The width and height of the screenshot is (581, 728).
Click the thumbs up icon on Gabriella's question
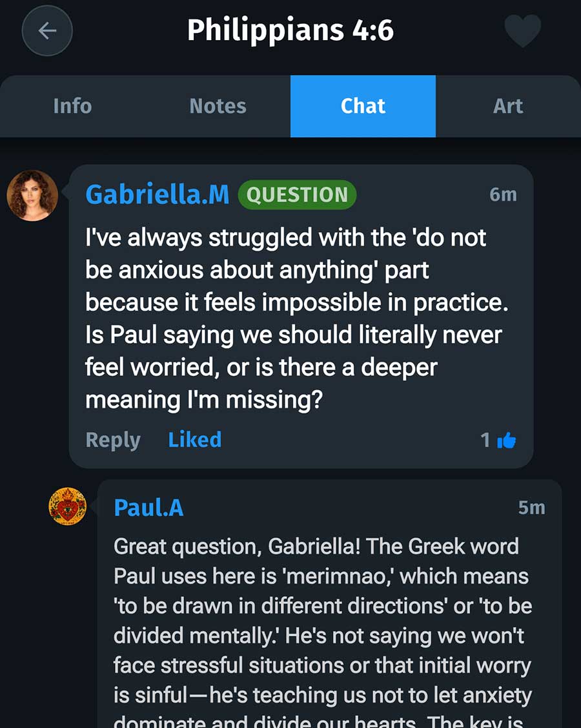[507, 439]
